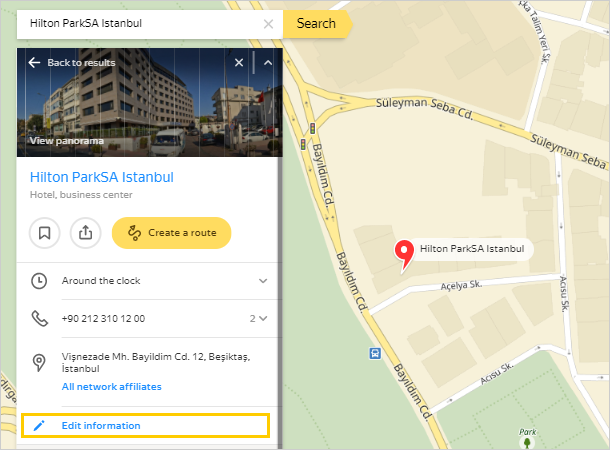The width and height of the screenshot is (610, 450).
Task: Click the phone handset icon
Action: pos(40,319)
